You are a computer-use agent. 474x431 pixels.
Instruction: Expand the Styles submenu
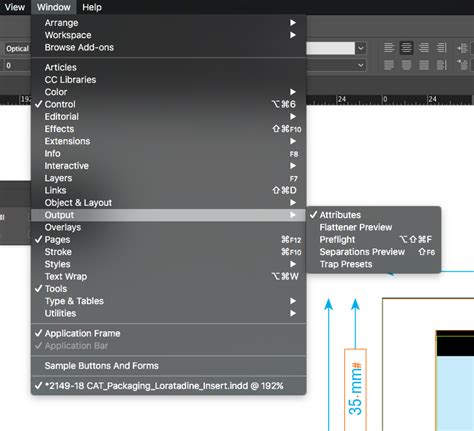click(169, 264)
